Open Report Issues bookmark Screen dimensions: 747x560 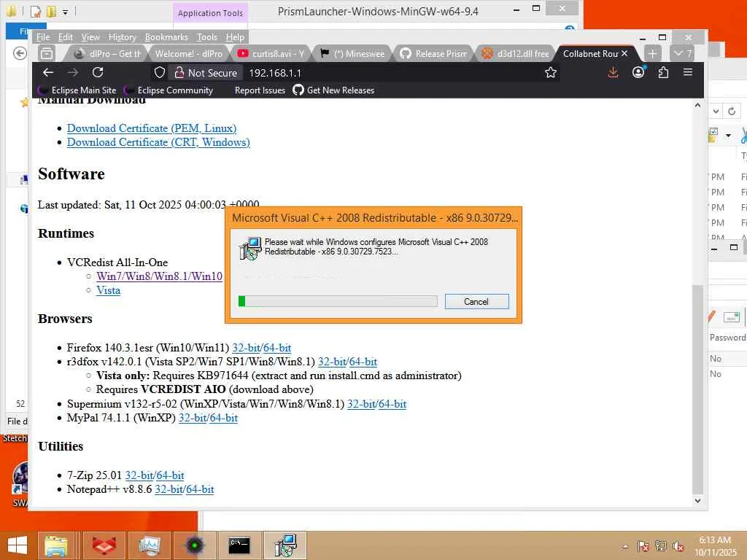pyautogui.click(x=260, y=90)
